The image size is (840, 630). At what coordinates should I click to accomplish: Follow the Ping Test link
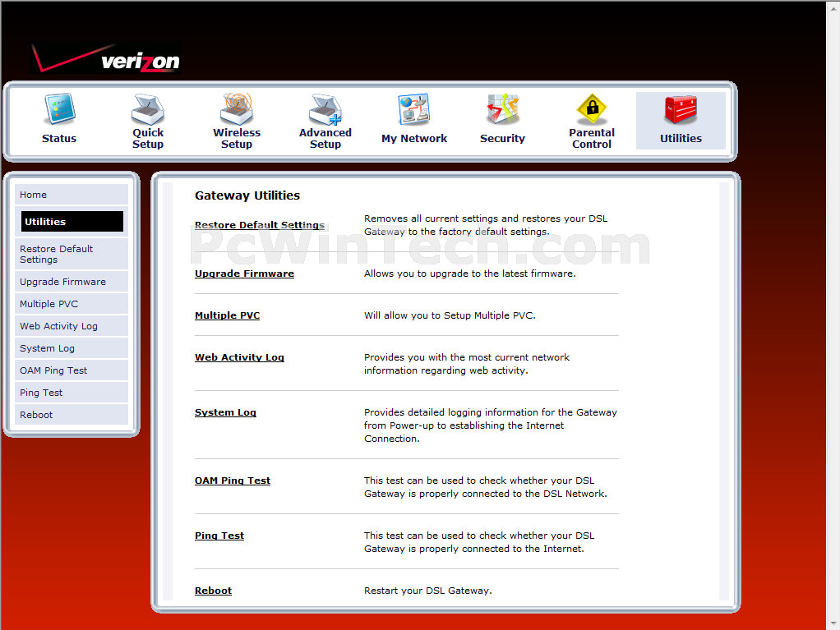click(x=219, y=536)
